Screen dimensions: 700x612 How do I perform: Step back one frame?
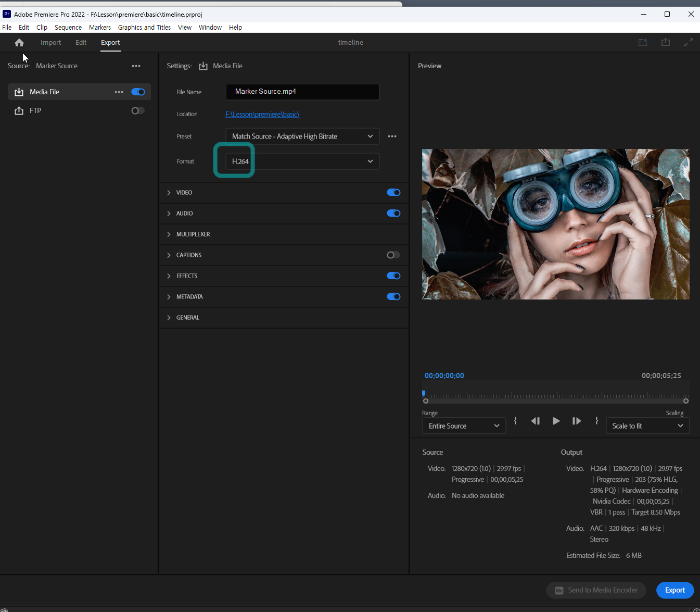(x=535, y=421)
